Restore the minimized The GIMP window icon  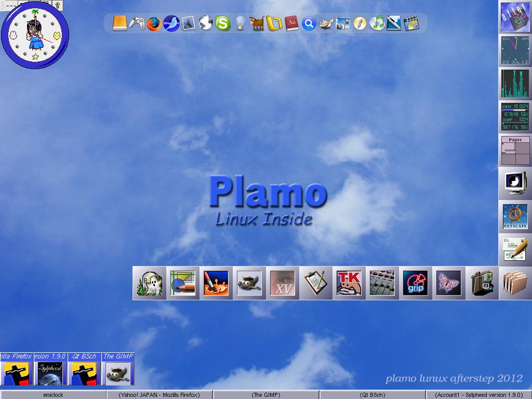pos(118,370)
